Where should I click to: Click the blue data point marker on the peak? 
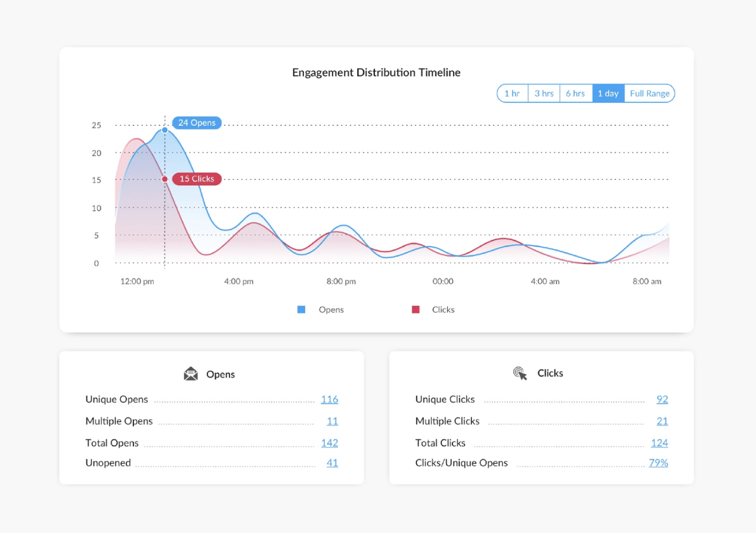(165, 130)
